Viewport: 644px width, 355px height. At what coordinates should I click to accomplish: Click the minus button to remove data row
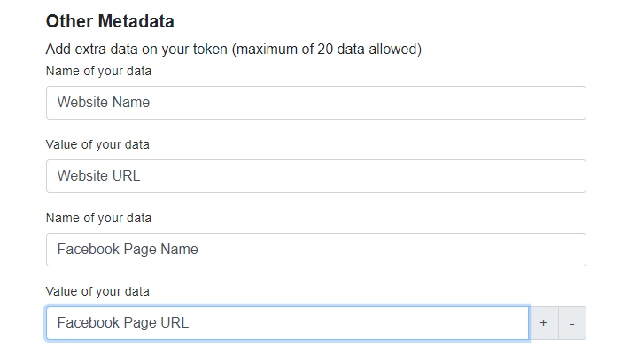click(x=572, y=323)
